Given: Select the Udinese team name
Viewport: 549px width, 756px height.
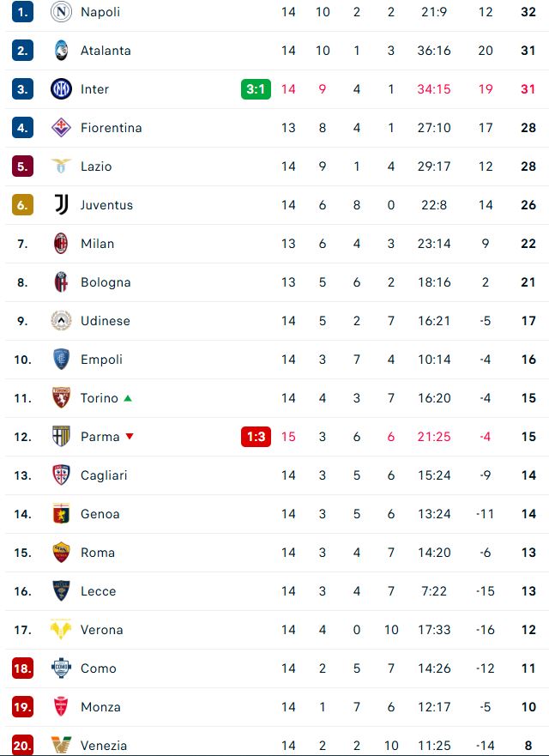Looking at the screenshot, I should pos(106,321).
